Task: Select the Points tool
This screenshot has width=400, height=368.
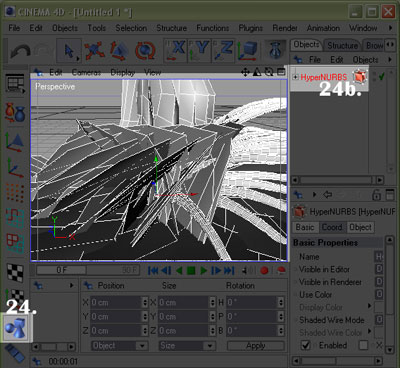Action: pos(15,193)
